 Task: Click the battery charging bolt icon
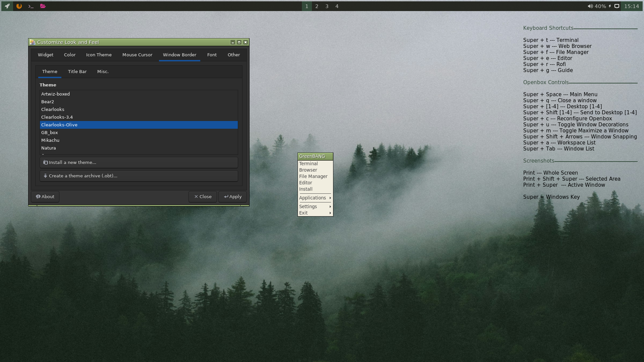pyautogui.click(x=610, y=6)
